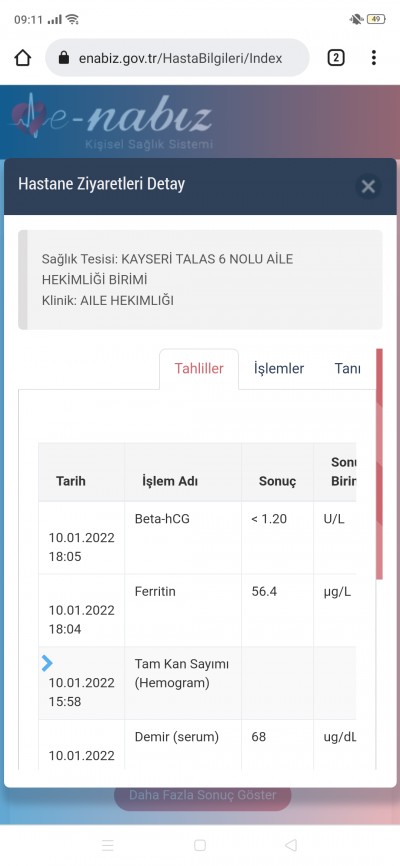This screenshot has height=866, width=400.
Task: Select the Tahliller tab
Action: pyautogui.click(x=199, y=369)
